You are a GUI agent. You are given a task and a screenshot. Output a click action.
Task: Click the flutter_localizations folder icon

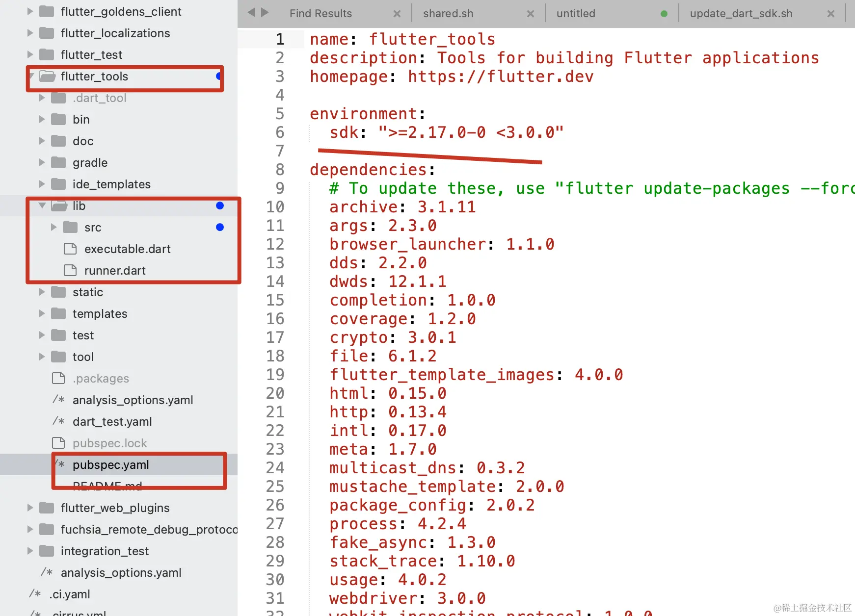pyautogui.click(x=47, y=33)
